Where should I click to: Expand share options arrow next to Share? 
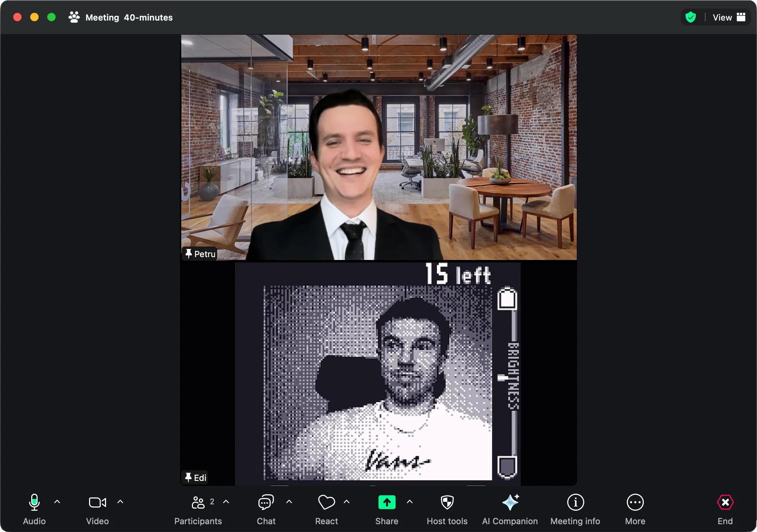410,501
